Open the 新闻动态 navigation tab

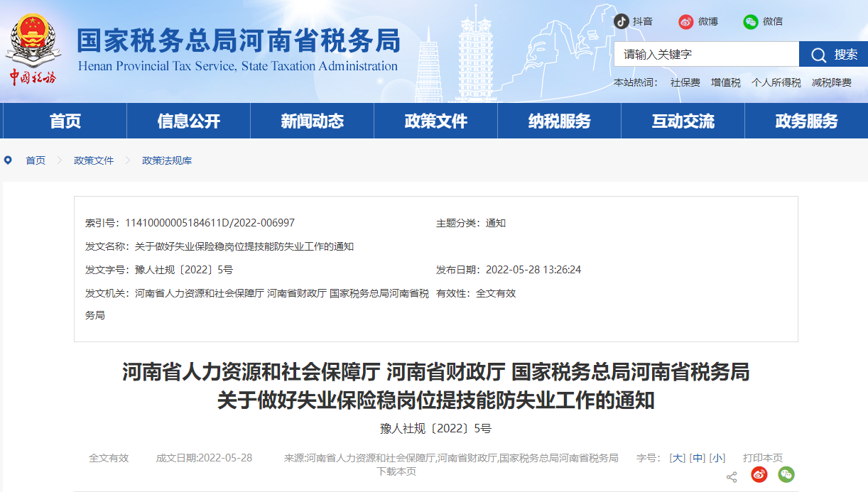(311, 121)
